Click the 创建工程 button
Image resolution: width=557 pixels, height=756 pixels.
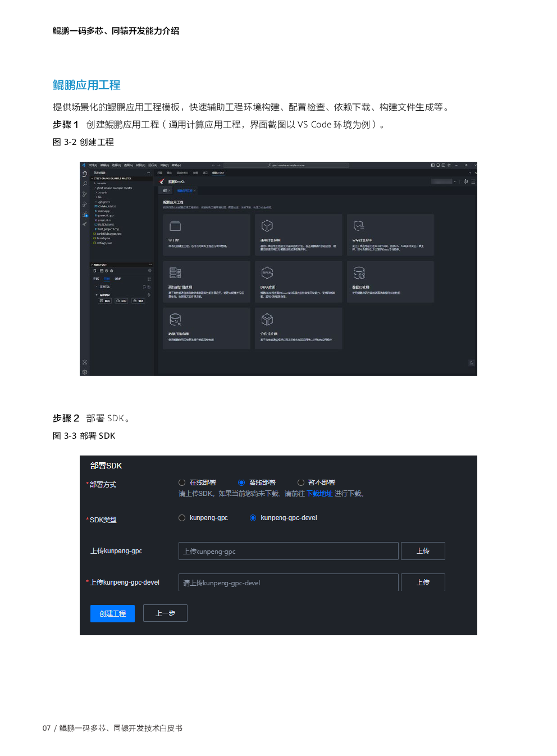112,613
